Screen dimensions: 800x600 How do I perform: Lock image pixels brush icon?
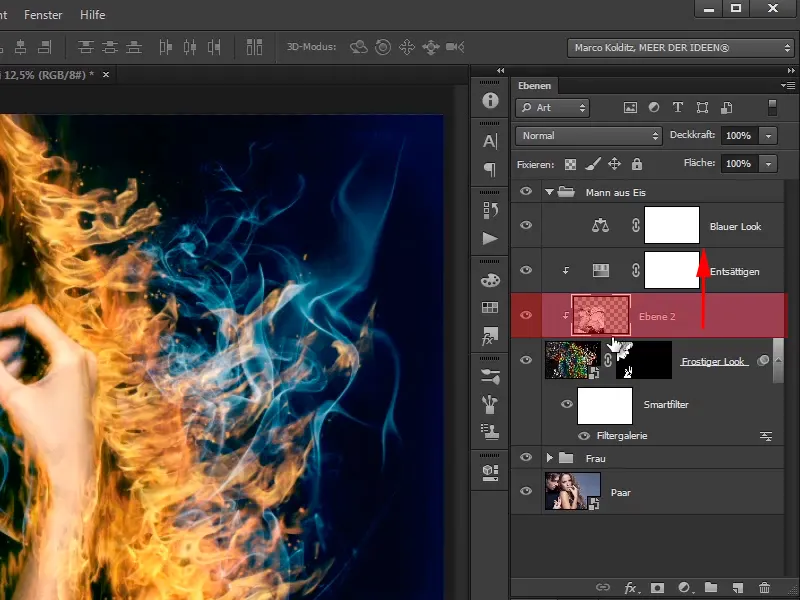pos(592,164)
